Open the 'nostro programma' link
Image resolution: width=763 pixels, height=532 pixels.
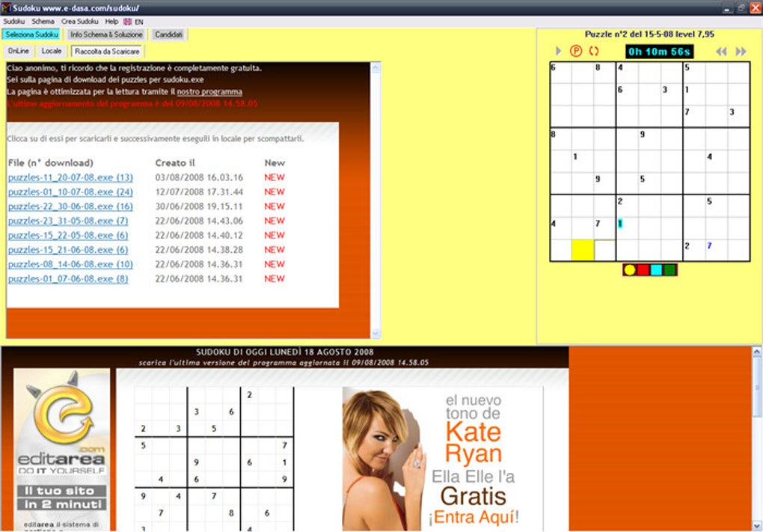pos(209,91)
